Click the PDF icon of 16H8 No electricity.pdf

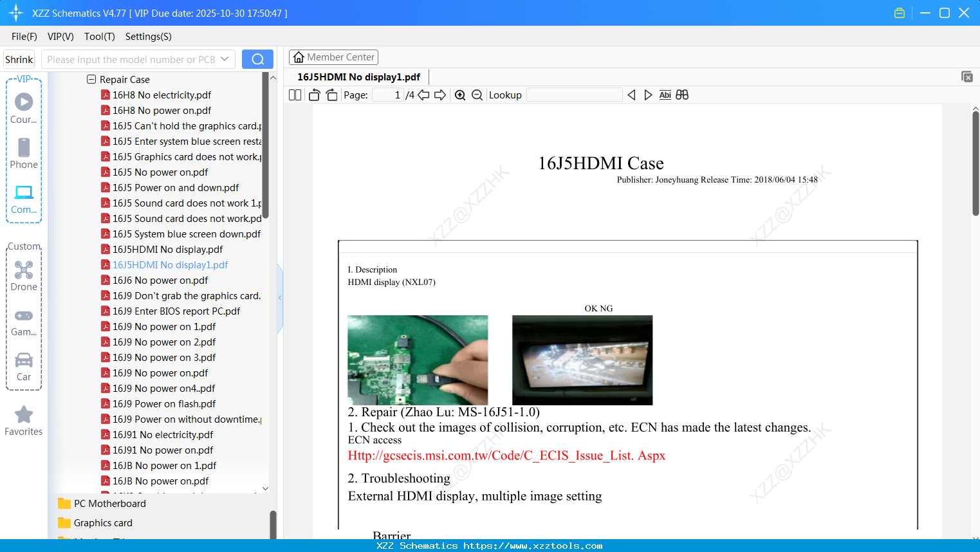(x=106, y=95)
